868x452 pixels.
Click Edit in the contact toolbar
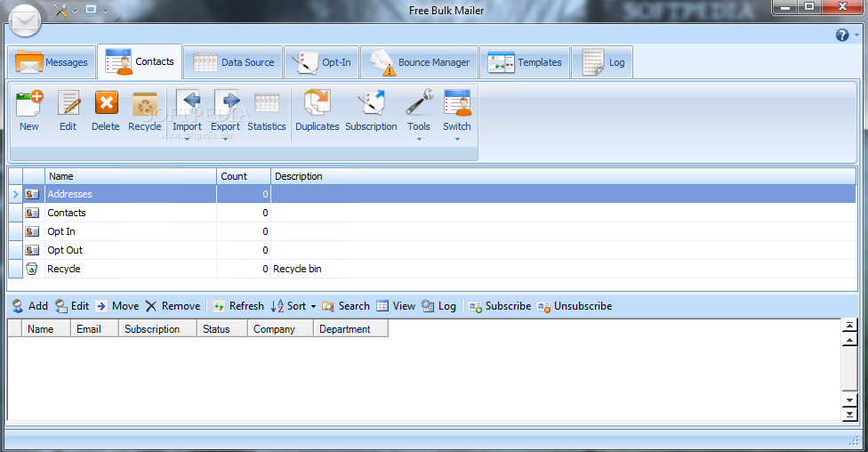click(72, 306)
